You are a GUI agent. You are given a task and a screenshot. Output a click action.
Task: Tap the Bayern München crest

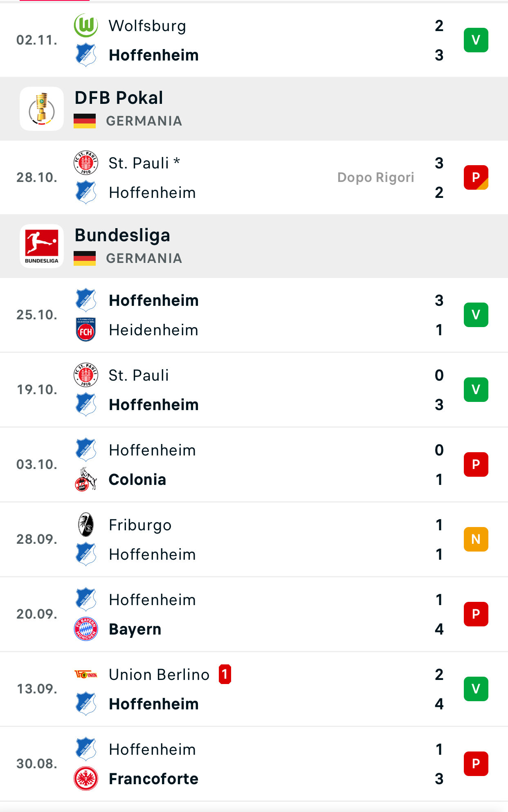tap(86, 629)
